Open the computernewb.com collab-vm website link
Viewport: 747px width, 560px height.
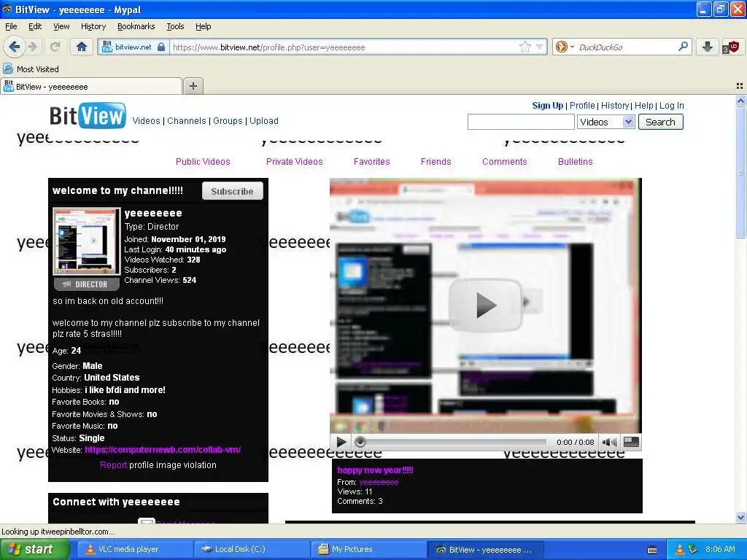coord(163,449)
